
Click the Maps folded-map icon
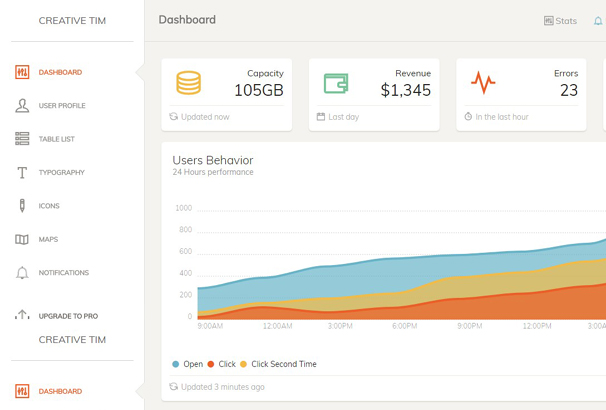pyautogui.click(x=22, y=239)
